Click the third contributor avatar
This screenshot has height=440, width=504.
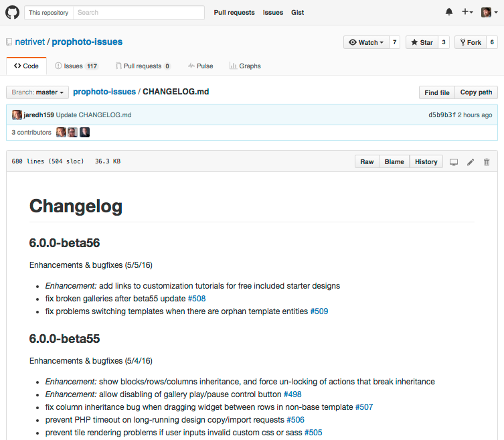84,132
